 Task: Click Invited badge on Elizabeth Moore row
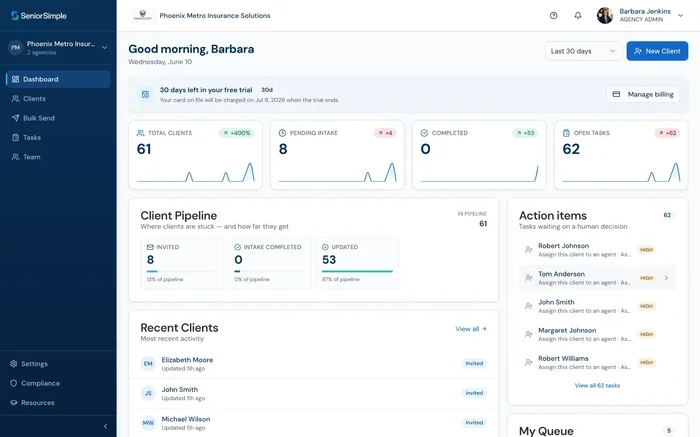[474, 363]
